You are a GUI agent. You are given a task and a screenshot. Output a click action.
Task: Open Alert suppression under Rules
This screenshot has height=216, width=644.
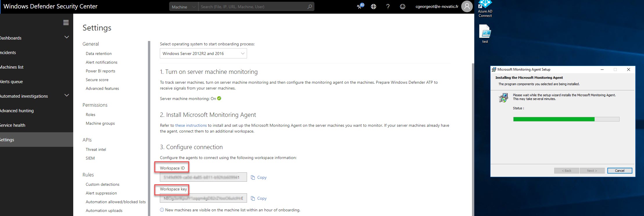click(101, 193)
